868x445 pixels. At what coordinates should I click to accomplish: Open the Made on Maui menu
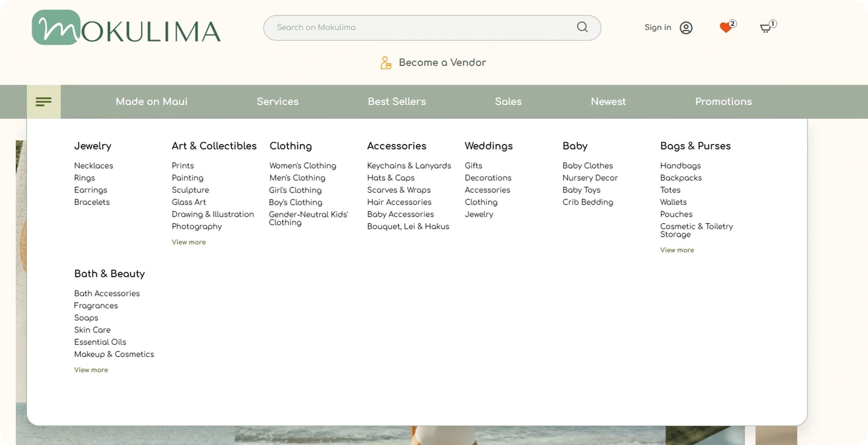click(x=151, y=101)
